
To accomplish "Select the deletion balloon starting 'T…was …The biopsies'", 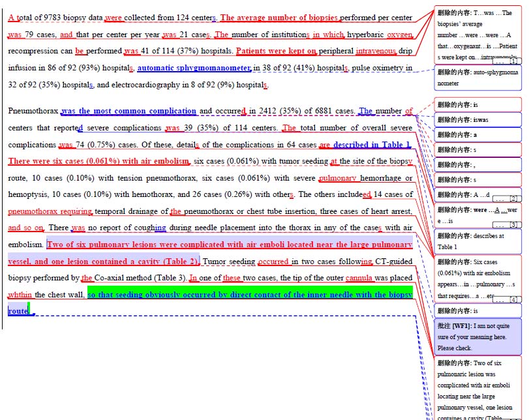I will pyautogui.click(x=477, y=35).
